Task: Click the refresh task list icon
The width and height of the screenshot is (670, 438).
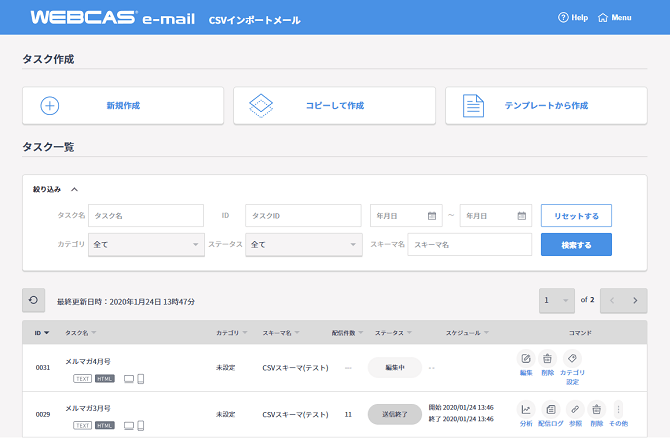Action: pyautogui.click(x=34, y=300)
